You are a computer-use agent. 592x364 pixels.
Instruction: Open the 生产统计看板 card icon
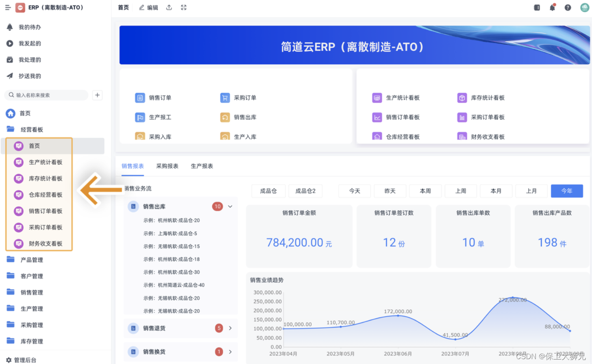[x=377, y=97]
